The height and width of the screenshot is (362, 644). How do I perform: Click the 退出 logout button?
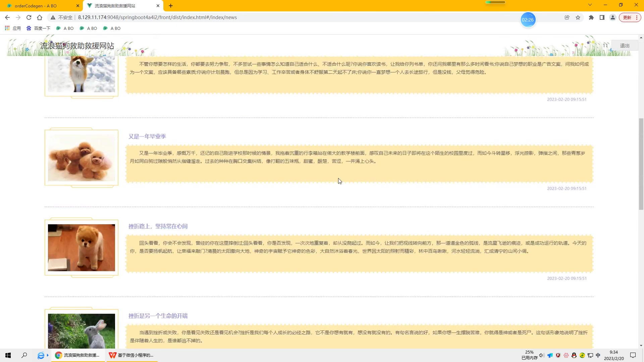625,46
